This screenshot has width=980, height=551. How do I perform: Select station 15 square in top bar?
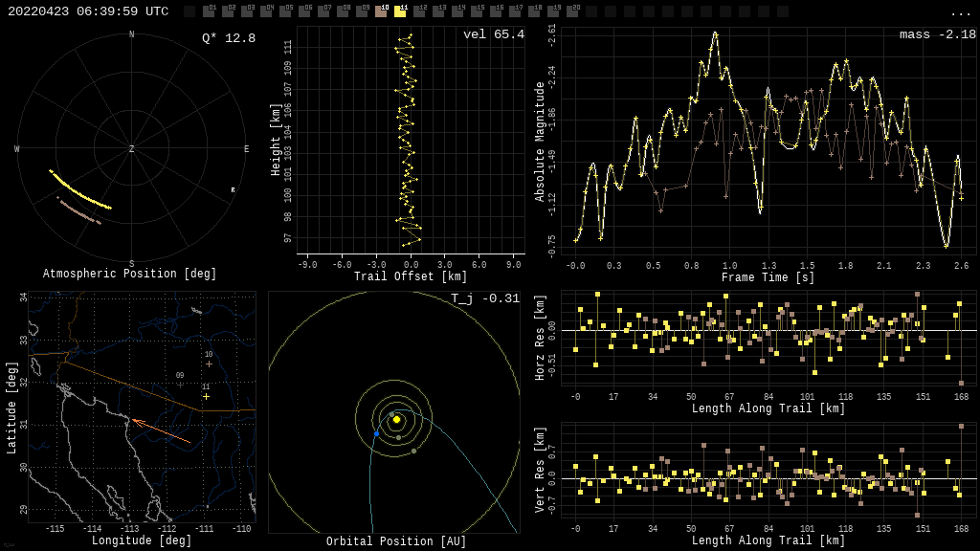[x=477, y=11]
